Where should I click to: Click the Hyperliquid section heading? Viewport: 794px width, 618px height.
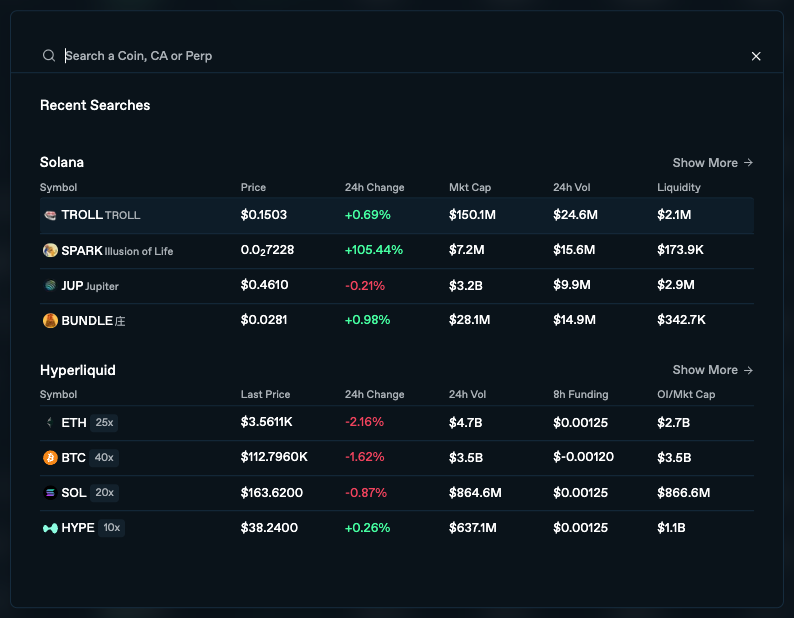[x=77, y=370]
